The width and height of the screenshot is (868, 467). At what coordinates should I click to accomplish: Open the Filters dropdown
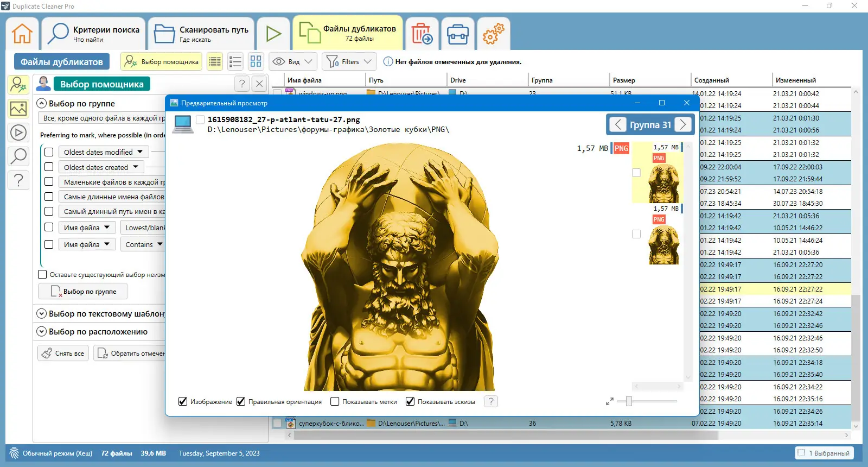349,62
